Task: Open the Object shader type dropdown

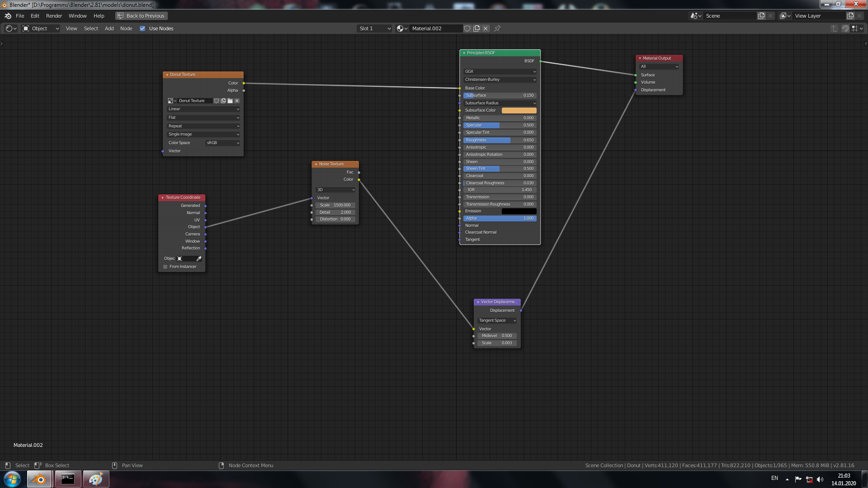Action: click(x=41, y=28)
